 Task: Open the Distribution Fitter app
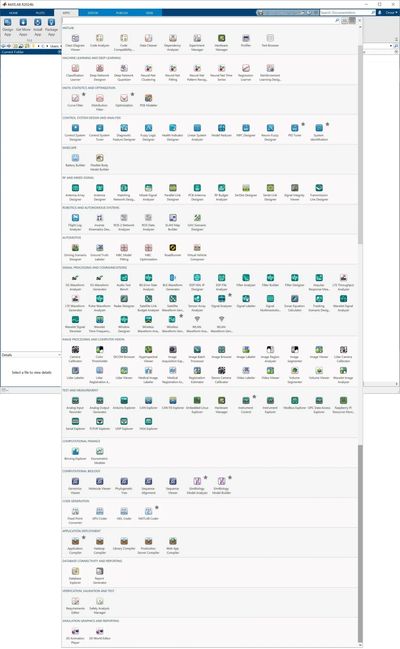(99, 102)
